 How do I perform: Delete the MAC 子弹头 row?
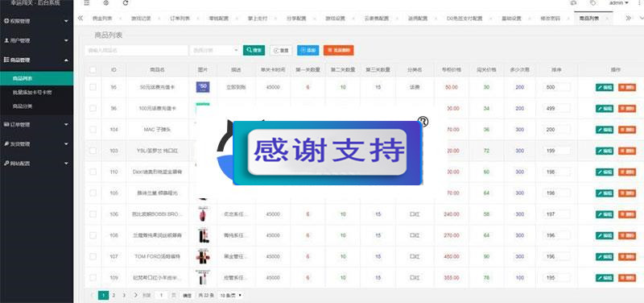tap(627, 130)
